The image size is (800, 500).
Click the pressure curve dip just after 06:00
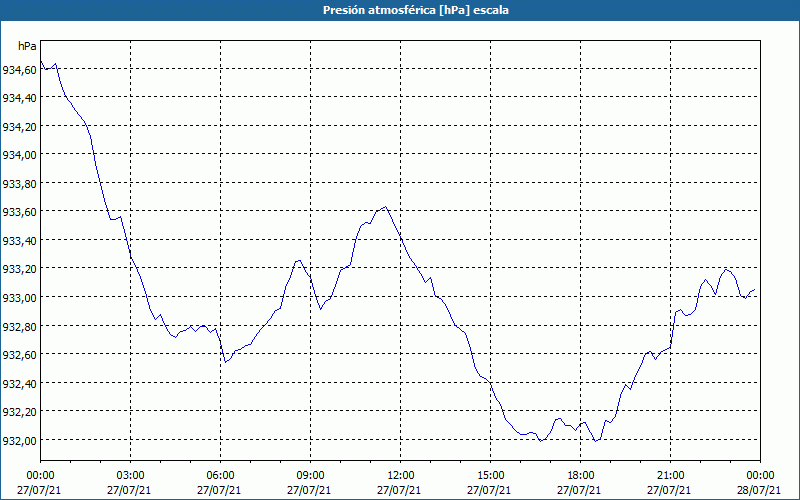pos(225,362)
